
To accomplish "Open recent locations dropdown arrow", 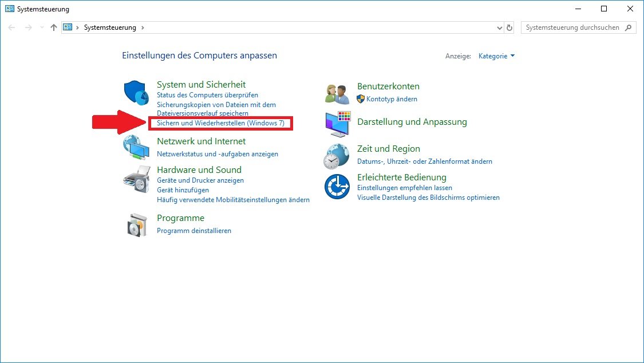I will tap(41, 27).
